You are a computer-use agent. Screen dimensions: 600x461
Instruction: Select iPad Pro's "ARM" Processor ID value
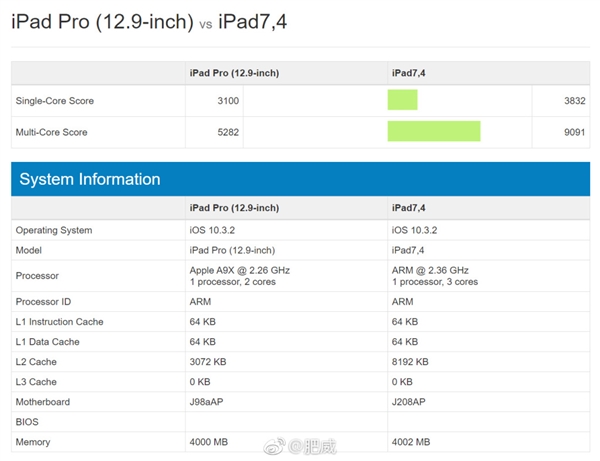tap(200, 302)
